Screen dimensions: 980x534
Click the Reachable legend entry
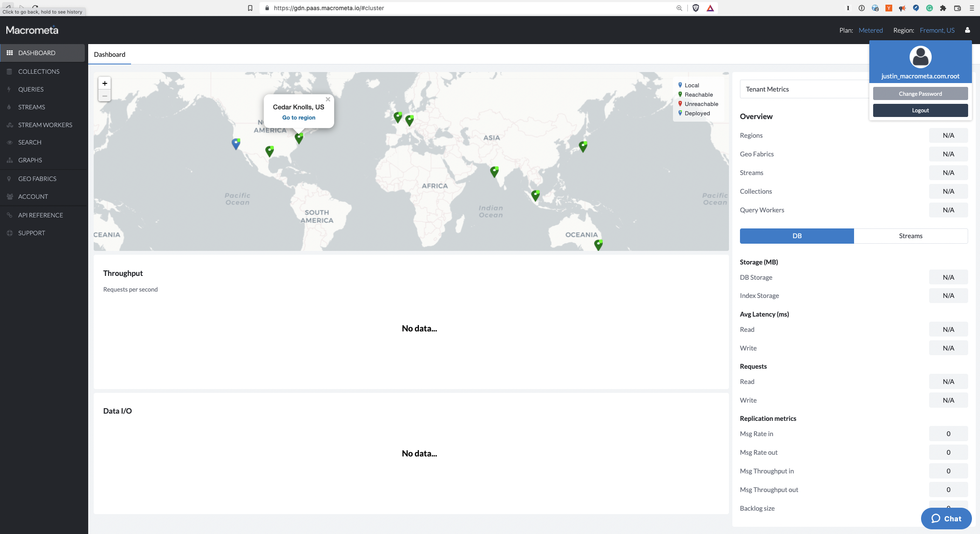click(695, 95)
